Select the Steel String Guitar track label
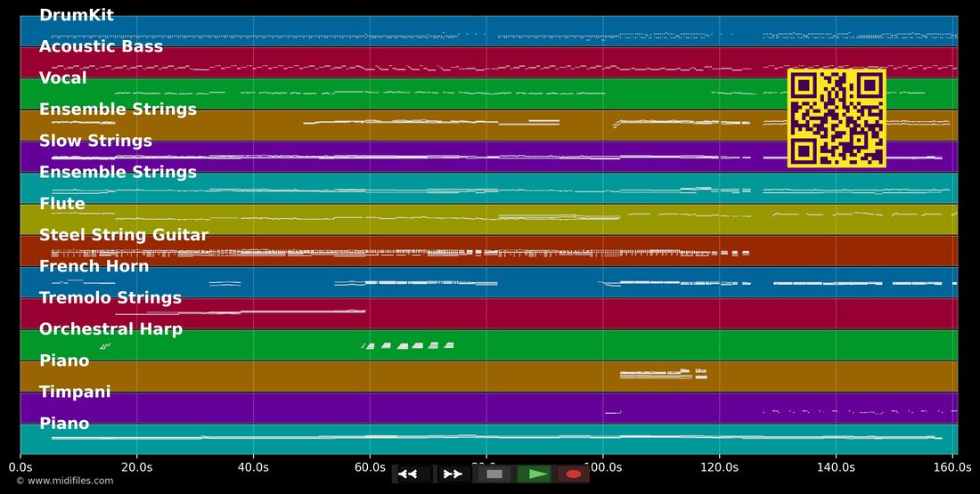This screenshot has width=980, height=494. point(124,234)
